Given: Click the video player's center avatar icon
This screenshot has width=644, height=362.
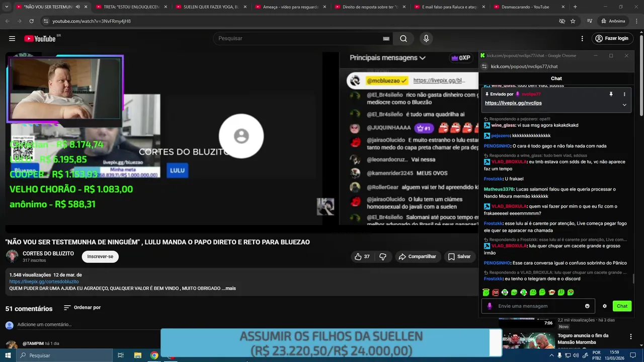Looking at the screenshot, I should coord(242,136).
